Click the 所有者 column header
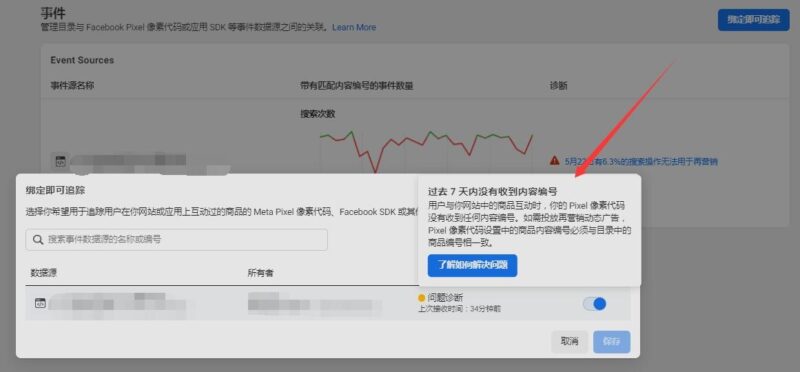Screen dimensions: 800x372 pos(260,274)
